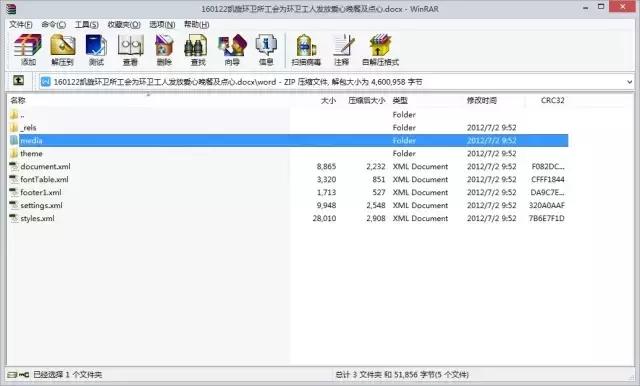Open the 收藏夹(O) menu

pos(124,24)
